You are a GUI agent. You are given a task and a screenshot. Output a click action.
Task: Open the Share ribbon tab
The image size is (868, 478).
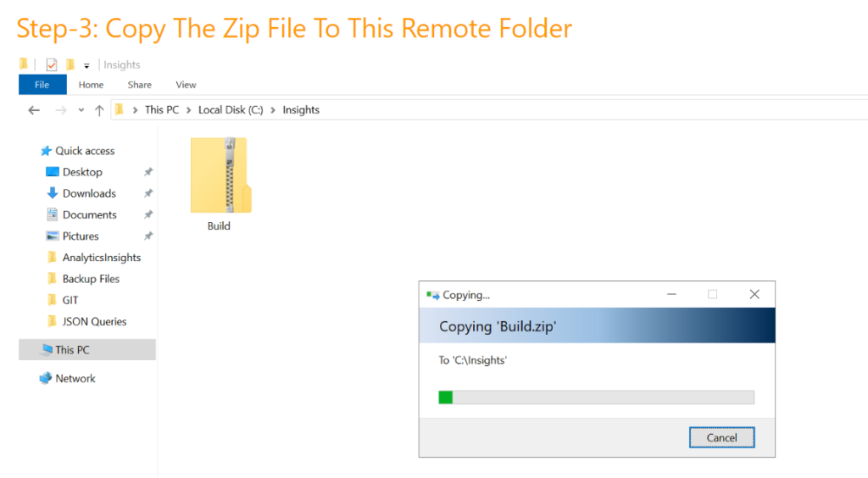coord(140,85)
